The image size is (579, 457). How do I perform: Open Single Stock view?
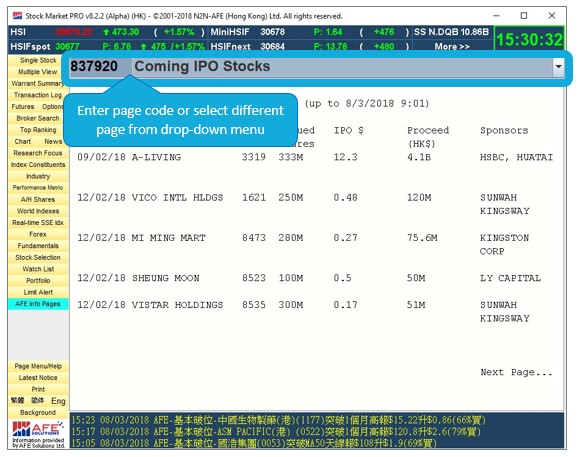(x=38, y=60)
